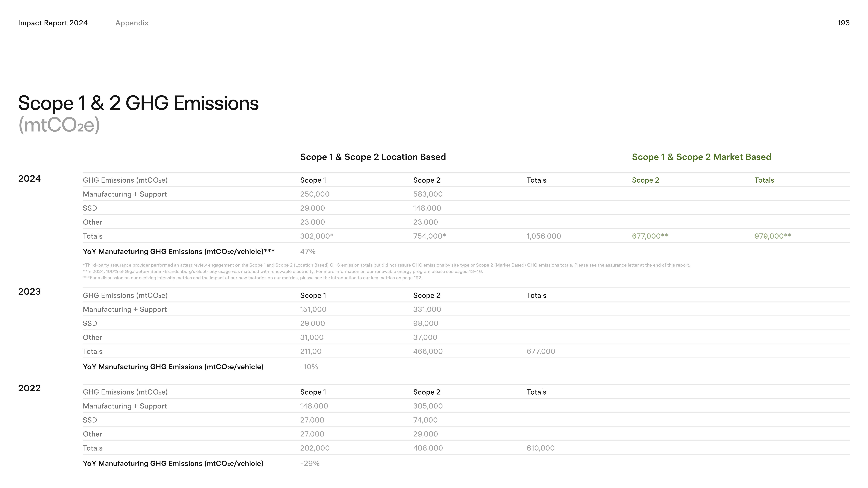Click the 2022 YoY value -29%
The height and width of the screenshot is (488, 868).
(310, 463)
